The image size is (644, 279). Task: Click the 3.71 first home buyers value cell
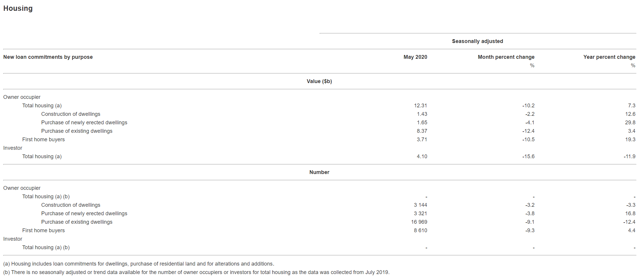pos(422,139)
